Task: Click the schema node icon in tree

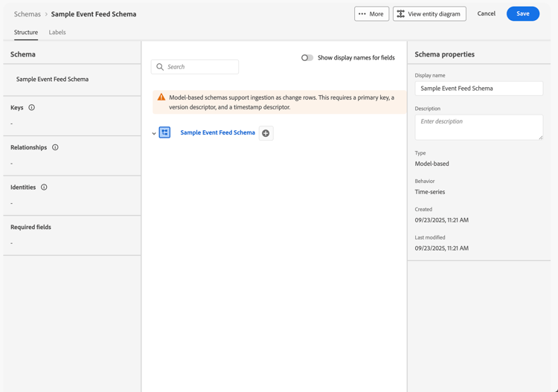Action: point(165,132)
